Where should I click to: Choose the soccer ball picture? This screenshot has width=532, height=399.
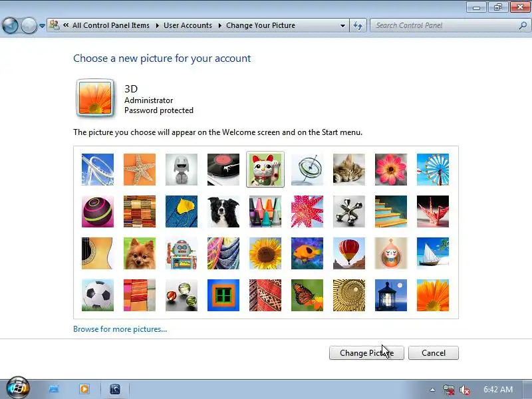click(x=98, y=295)
